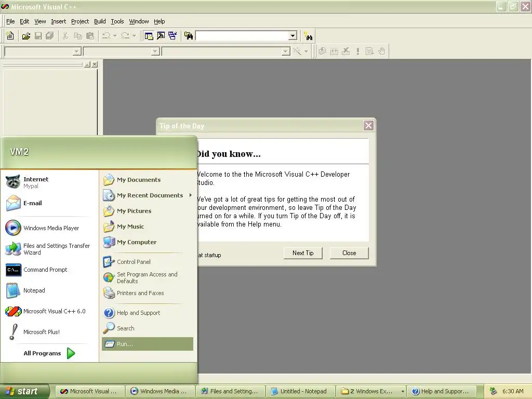Screen dimensions: 532x399
Task: Close the docked Workspace pane
Action: 95,64
